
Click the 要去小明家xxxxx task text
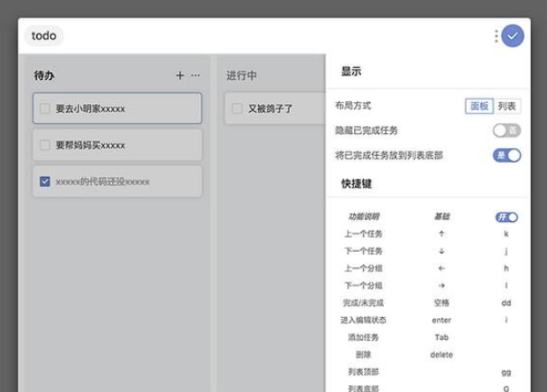click(x=90, y=108)
